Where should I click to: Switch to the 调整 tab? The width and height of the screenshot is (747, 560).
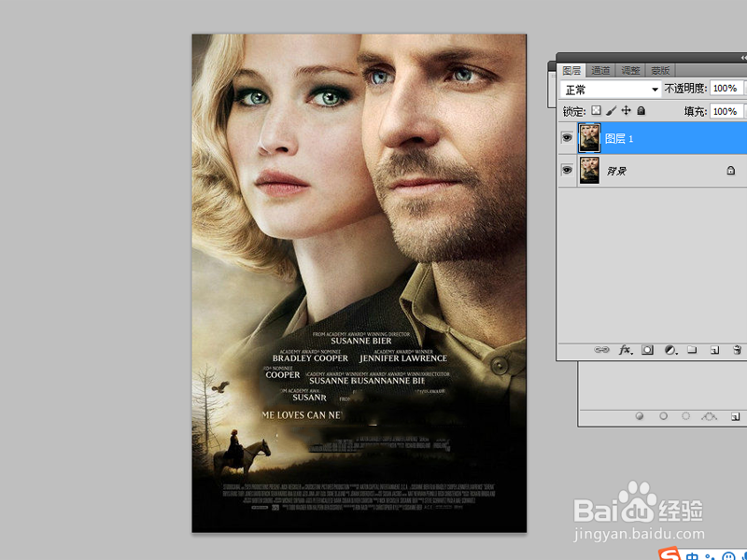click(x=630, y=71)
